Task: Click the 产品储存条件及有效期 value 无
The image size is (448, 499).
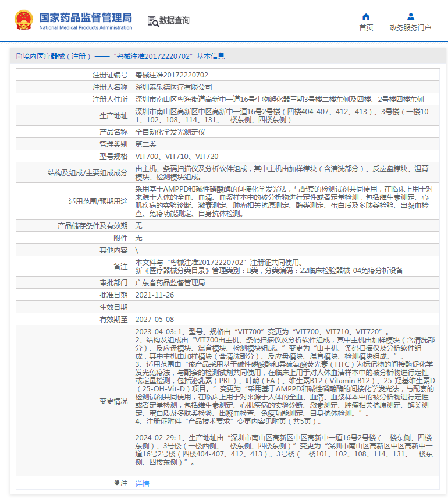Action: tap(138, 226)
